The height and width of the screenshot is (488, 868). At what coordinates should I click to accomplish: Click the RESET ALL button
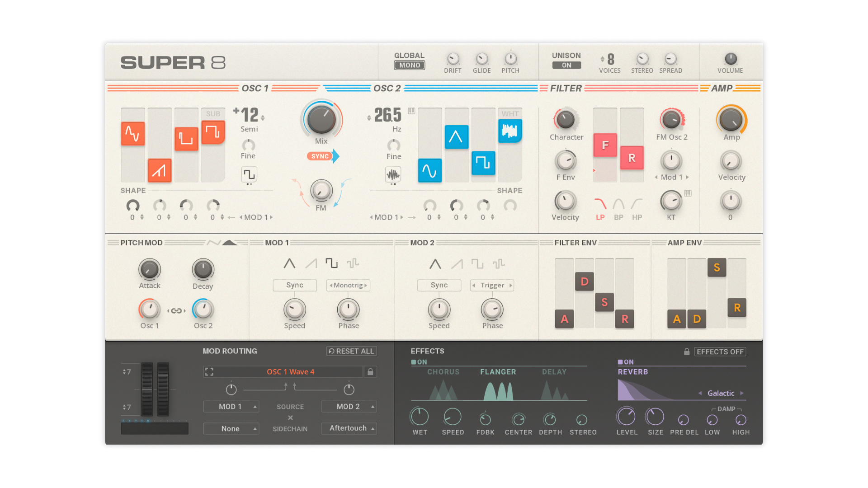click(x=352, y=351)
